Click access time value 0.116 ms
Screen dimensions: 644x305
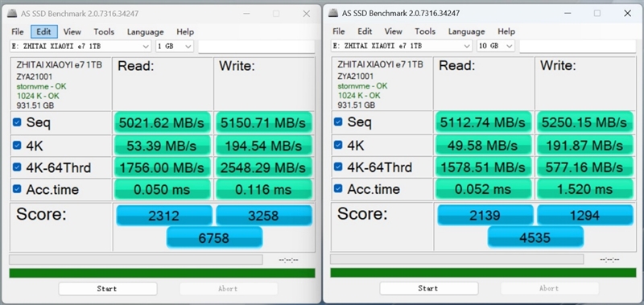click(263, 189)
